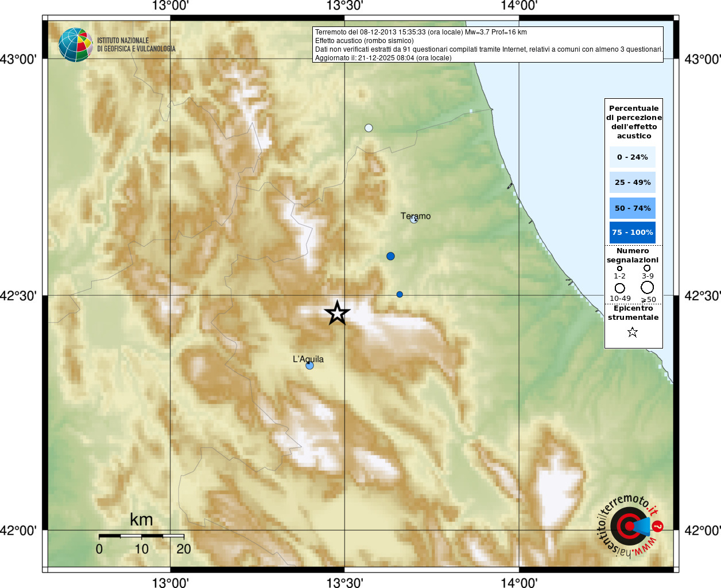Click the 'L'Aquila' city label
The width and height of the screenshot is (721, 588).
point(308,359)
